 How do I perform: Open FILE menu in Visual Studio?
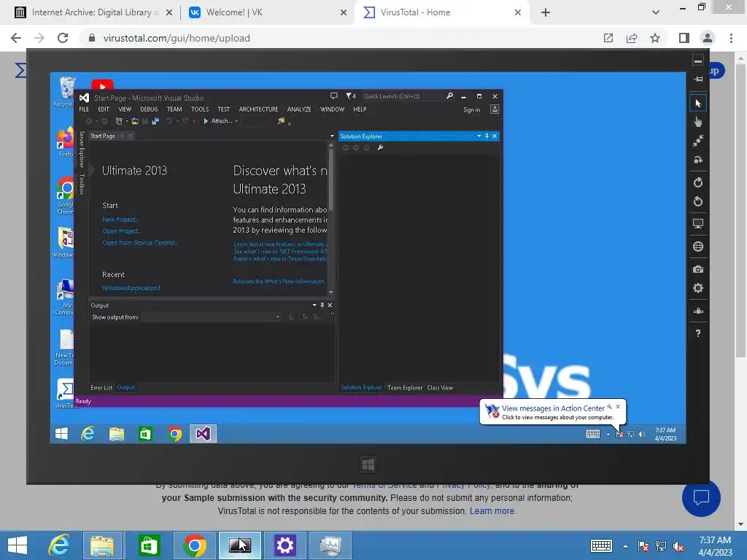(84, 109)
